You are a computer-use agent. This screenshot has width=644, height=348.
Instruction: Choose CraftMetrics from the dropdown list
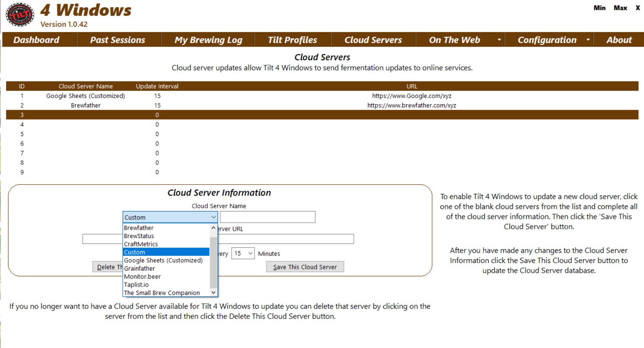(166, 244)
